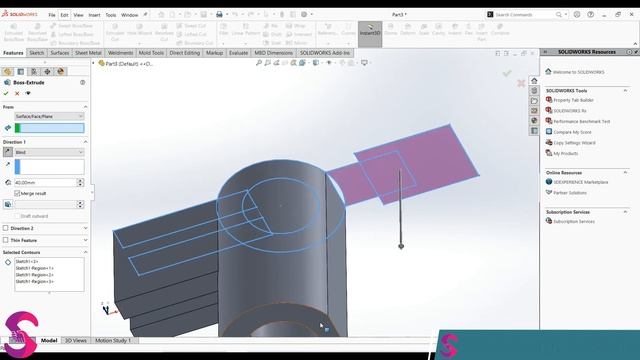Open the DisplayManager tab icon
640x360 pixels.
click(x=61, y=71)
